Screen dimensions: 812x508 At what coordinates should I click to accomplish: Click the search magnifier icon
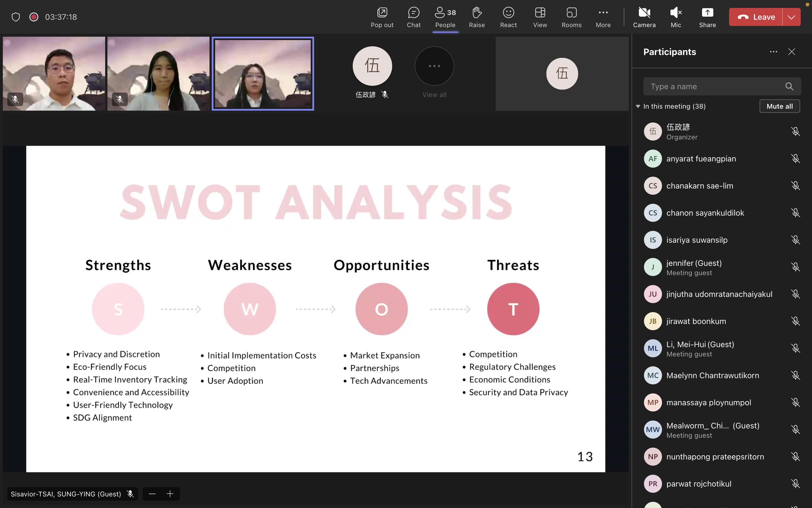coord(789,86)
